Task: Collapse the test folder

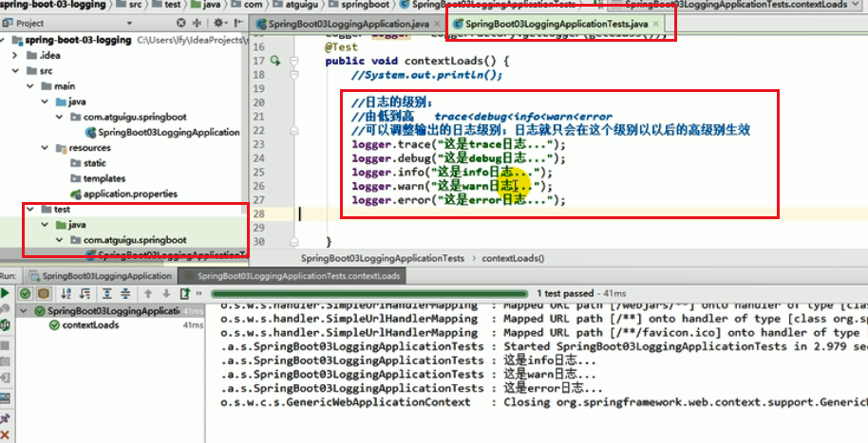Action: [29, 209]
